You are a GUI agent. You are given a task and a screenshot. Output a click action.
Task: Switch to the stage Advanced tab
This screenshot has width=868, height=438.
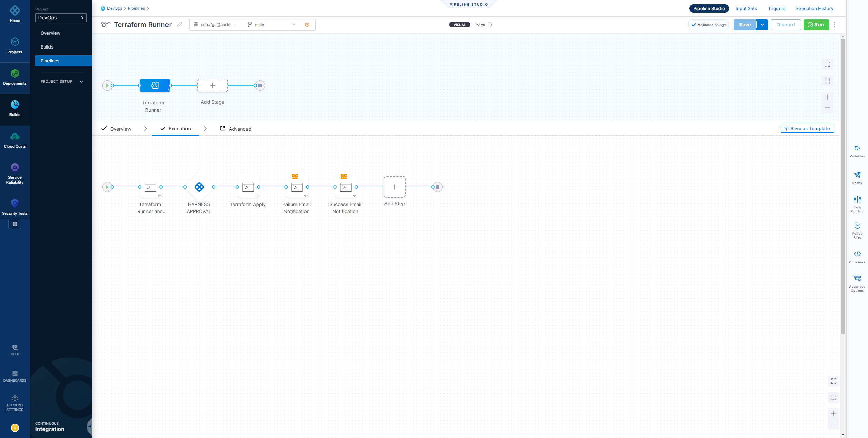(x=236, y=129)
